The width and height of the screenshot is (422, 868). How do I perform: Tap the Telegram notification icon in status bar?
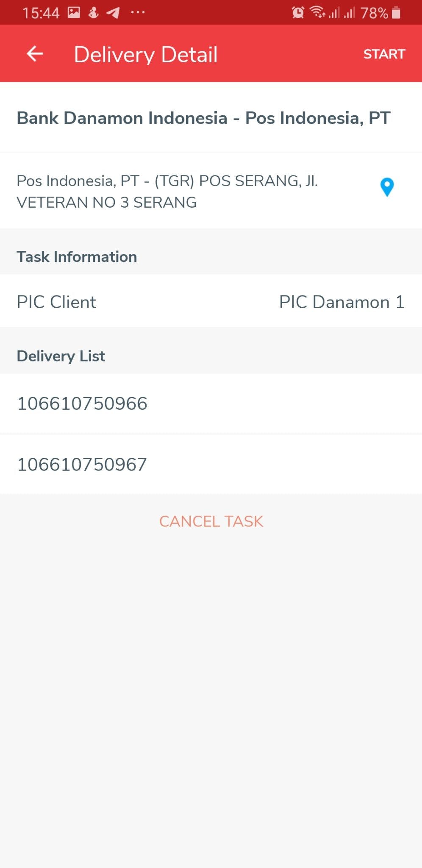[113, 12]
